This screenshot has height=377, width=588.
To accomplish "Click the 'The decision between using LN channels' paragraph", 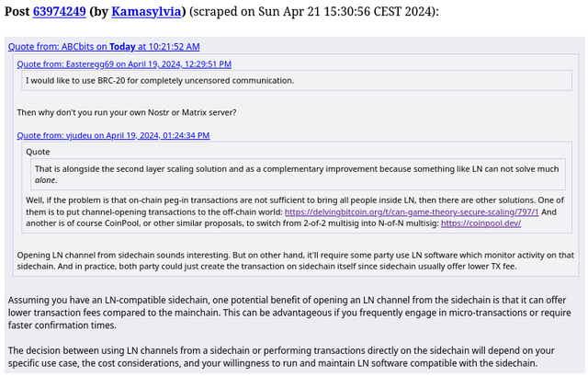I will click(x=281, y=357).
